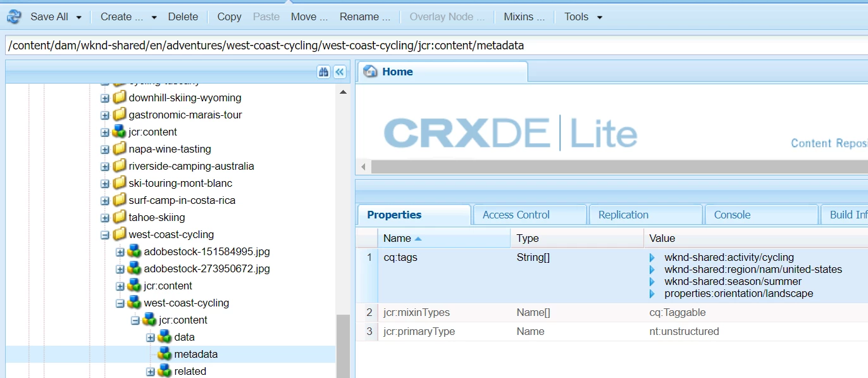Expand the data node
The height and width of the screenshot is (378, 868).
point(151,337)
